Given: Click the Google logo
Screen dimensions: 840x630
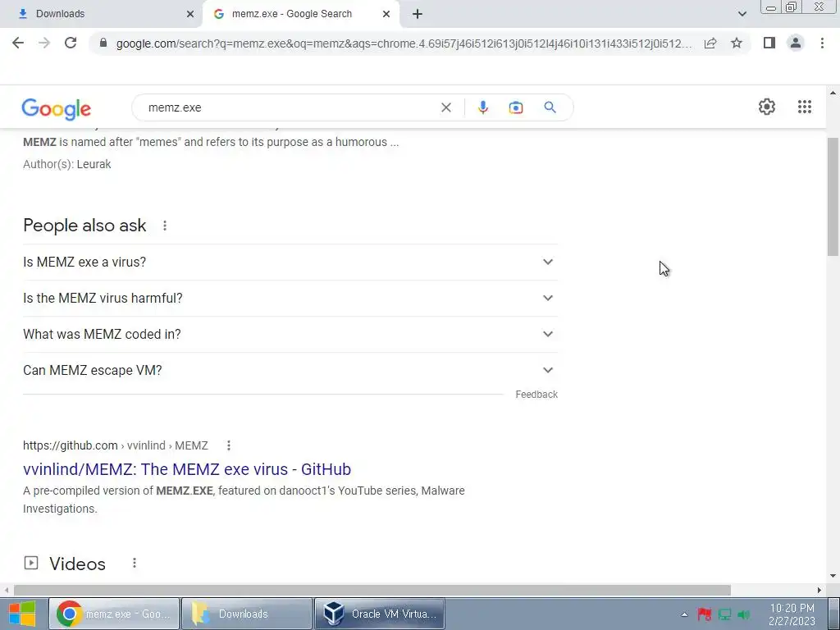Looking at the screenshot, I should point(57,109).
